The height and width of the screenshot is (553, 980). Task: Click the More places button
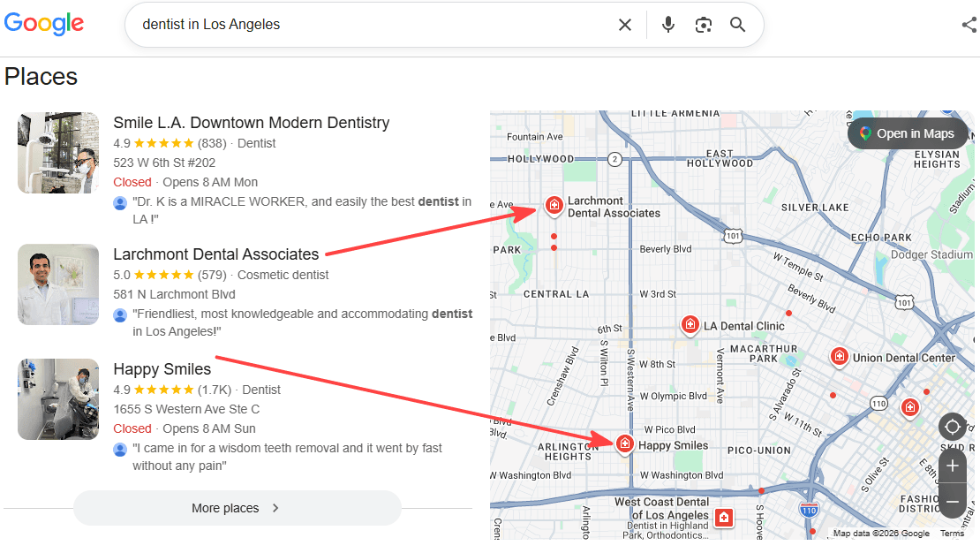[237, 508]
